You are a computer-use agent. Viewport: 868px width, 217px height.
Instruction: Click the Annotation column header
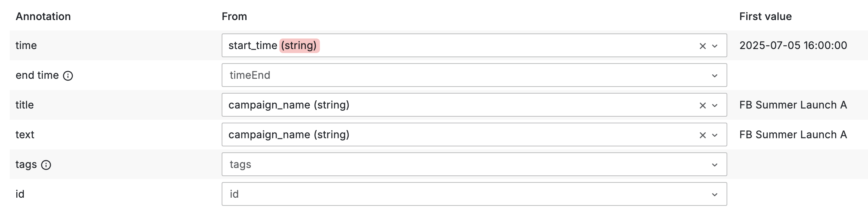(43, 16)
